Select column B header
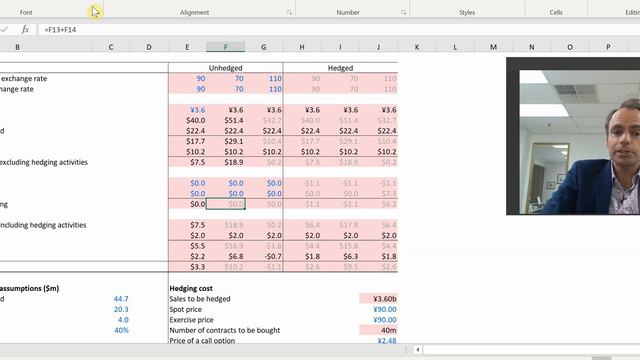640x360 pixels. [x=18, y=47]
